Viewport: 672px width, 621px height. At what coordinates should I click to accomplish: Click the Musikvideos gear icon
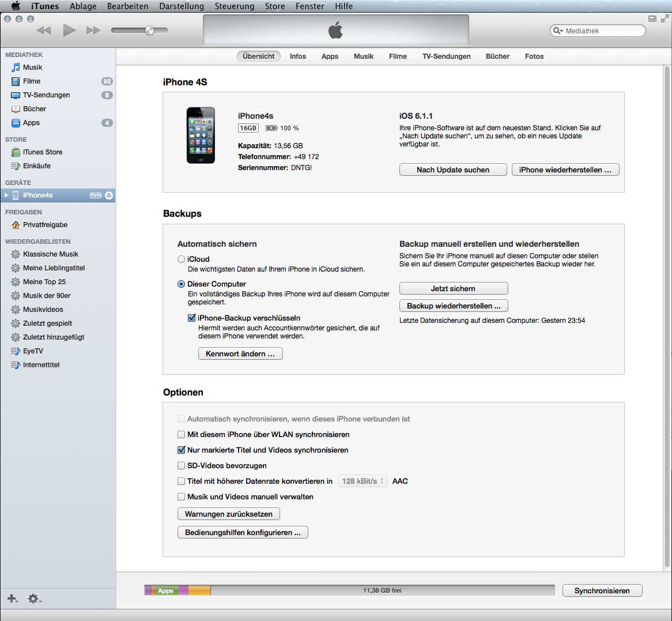(16, 309)
